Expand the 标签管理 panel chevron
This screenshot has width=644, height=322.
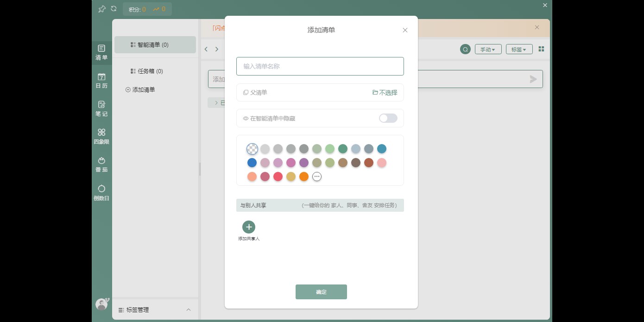pyautogui.click(x=189, y=309)
